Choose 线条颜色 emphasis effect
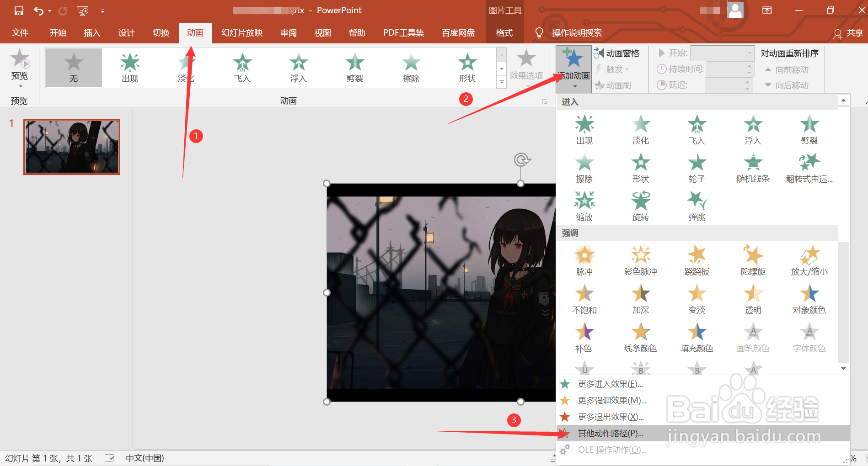The image size is (868, 466). 641,338
